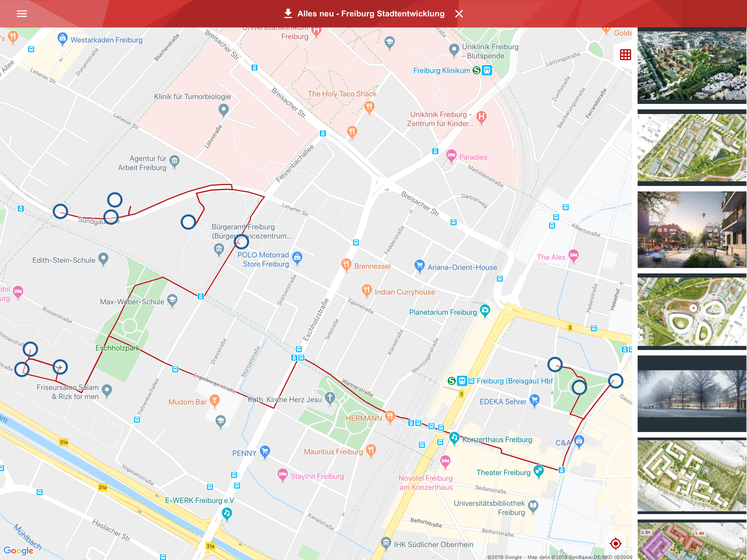This screenshot has width=747, height=560.
Task: Open the aerial city rendering thumbnail
Action: click(x=691, y=66)
